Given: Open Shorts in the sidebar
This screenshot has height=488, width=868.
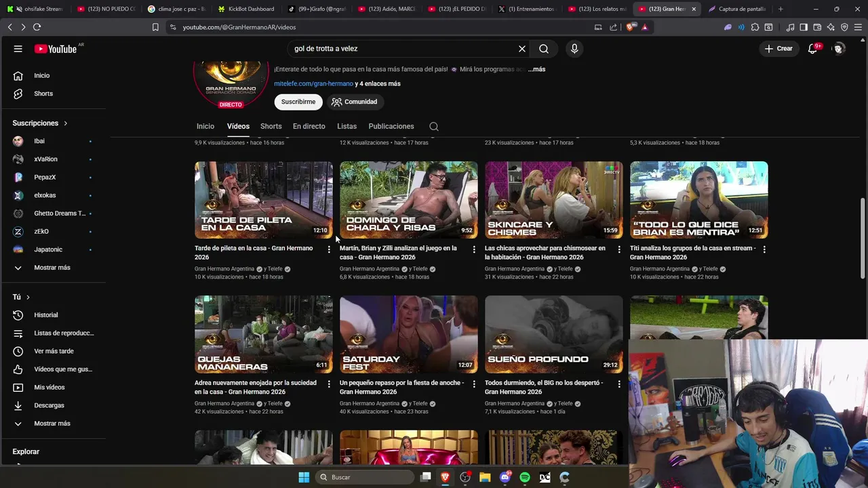Looking at the screenshot, I should pos(42,94).
